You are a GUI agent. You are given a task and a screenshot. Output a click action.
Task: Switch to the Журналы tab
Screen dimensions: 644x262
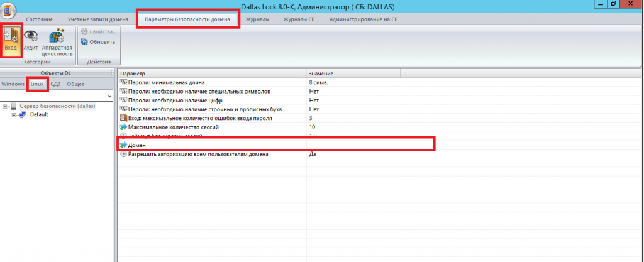coord(257,19)
